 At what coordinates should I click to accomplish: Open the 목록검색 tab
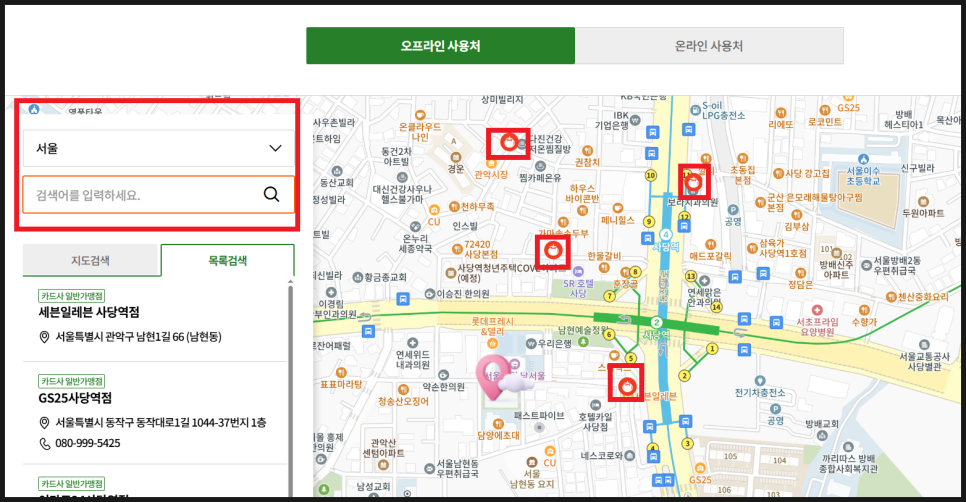point(227,260)
